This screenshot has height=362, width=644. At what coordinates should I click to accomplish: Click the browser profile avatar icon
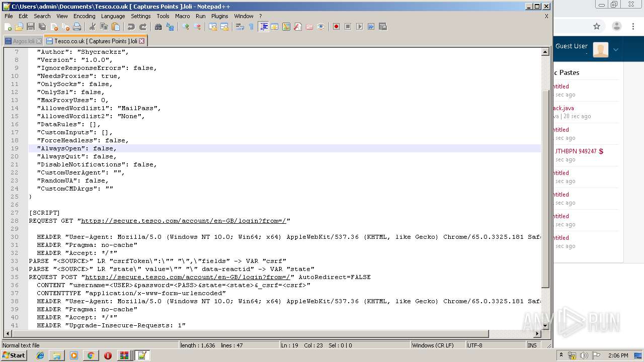(x=617, y=27)
